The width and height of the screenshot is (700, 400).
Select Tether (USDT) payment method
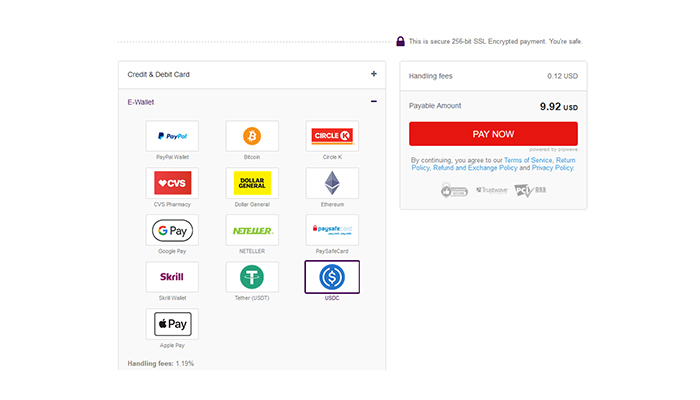pyautogui.click(x=252, y=277)
